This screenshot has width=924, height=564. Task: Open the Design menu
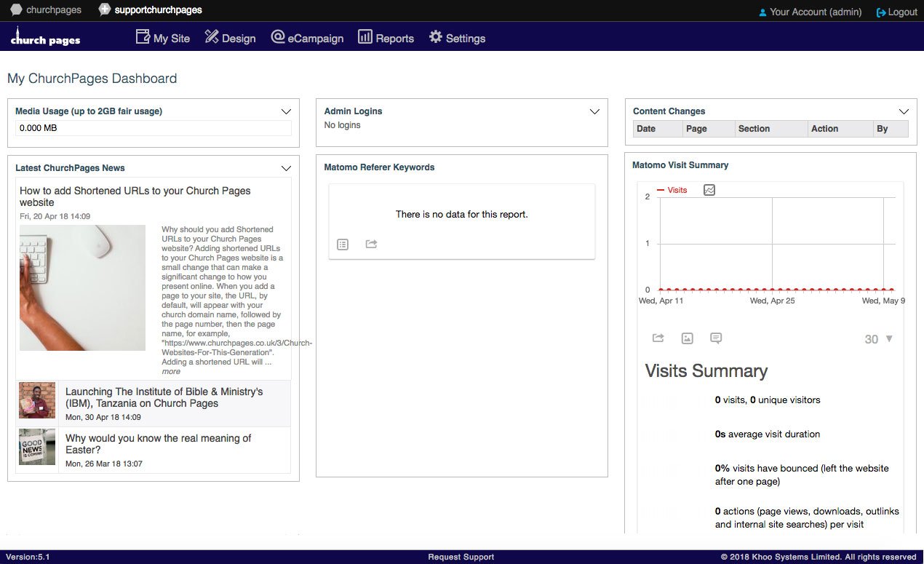pos(230,38)
